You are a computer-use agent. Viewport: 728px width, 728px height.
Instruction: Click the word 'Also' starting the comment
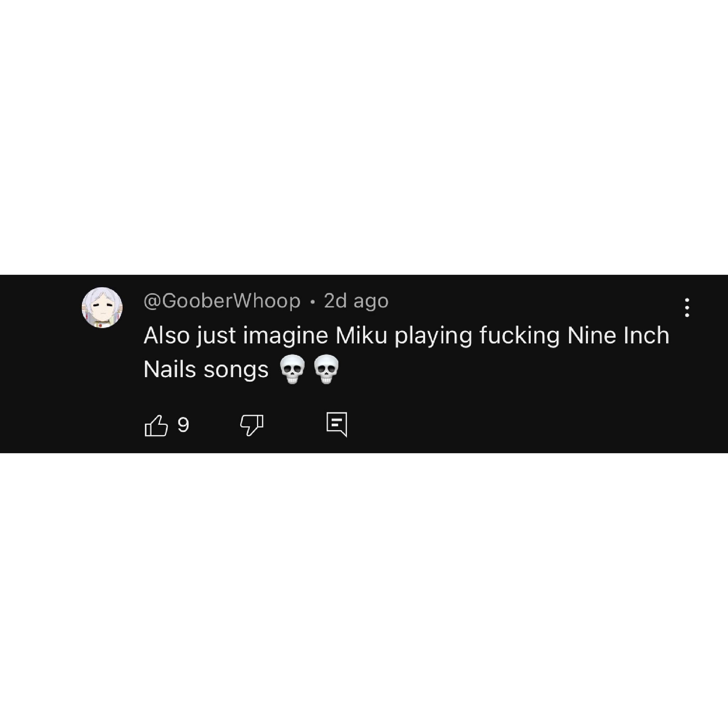tap(167, 335)
